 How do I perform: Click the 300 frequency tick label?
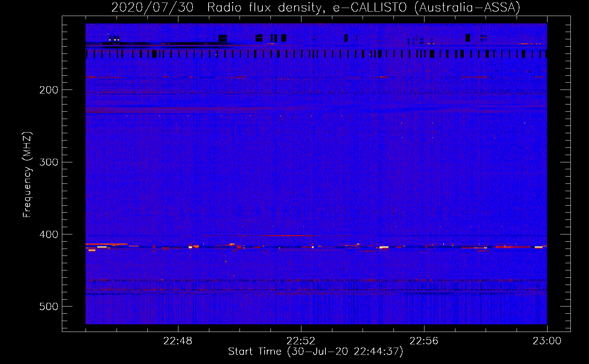(x=49, y=162)
